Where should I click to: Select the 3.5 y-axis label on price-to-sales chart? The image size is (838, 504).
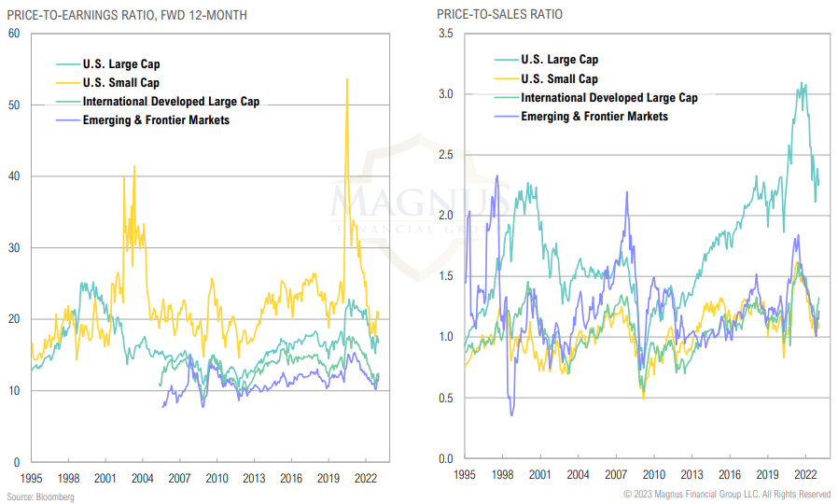445,34
